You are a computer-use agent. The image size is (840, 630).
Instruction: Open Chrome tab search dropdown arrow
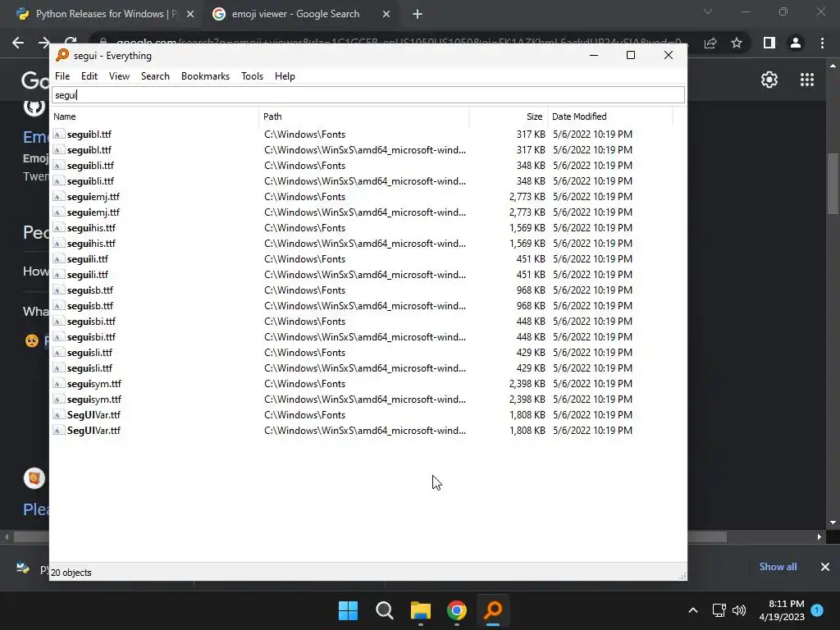[708, 11]
